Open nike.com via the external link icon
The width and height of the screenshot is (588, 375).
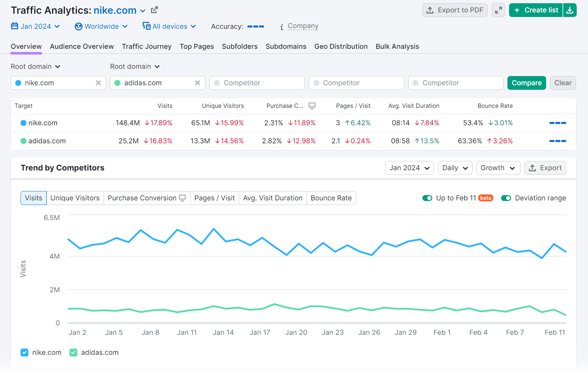pyautogui.click(x=154, y=10)
